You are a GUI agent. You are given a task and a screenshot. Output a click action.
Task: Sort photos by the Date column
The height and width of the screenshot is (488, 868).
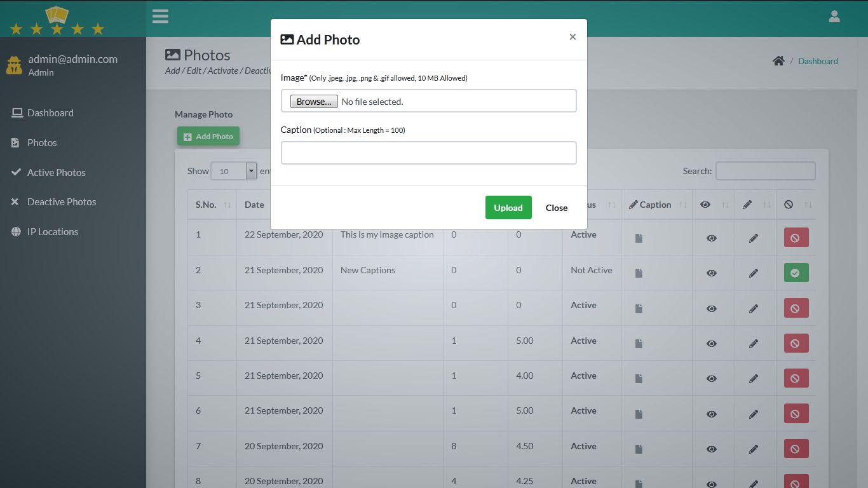[254, 204]
